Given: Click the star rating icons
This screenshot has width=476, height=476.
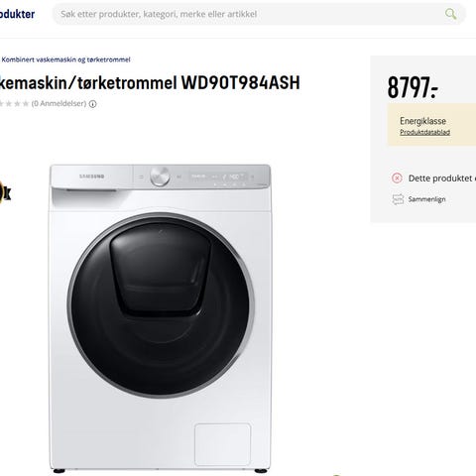Looking at the screenshot, I should (14, 104).
